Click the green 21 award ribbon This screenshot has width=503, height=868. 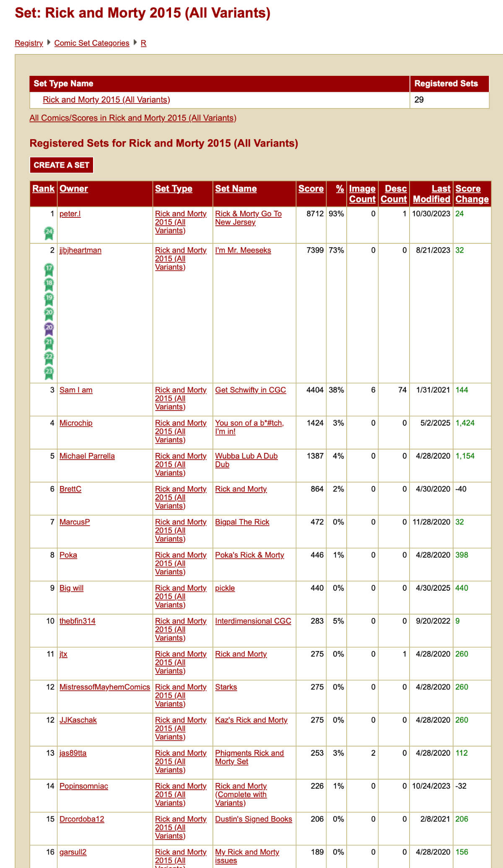point(49,344)
